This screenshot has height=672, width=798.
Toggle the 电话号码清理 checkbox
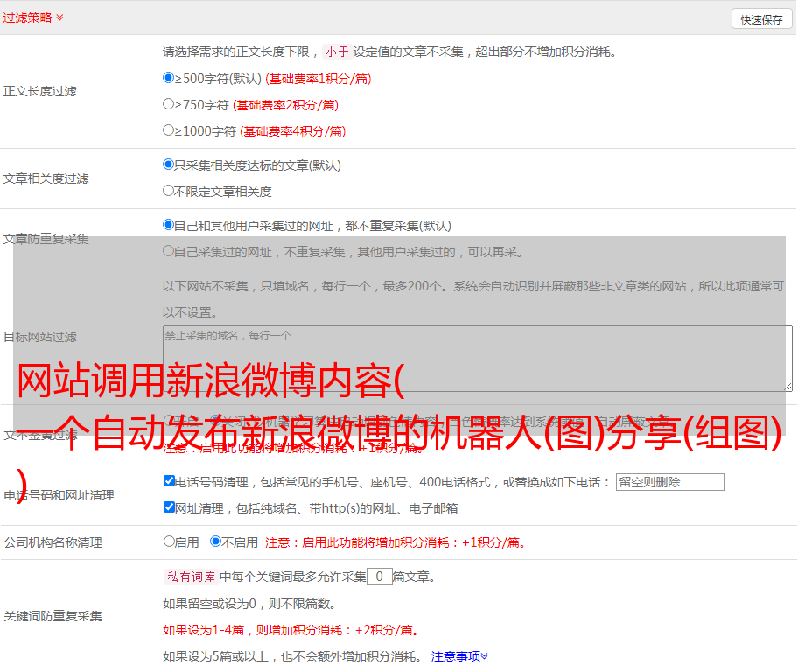pos(169,481)
